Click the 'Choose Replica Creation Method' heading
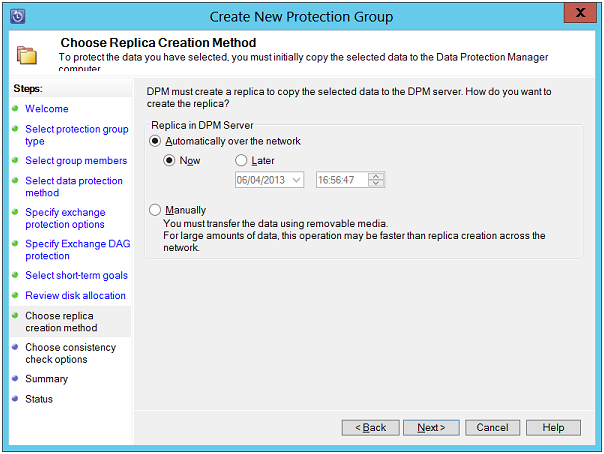The height and width of the screenshot is (454, 604). pos(158,42)
